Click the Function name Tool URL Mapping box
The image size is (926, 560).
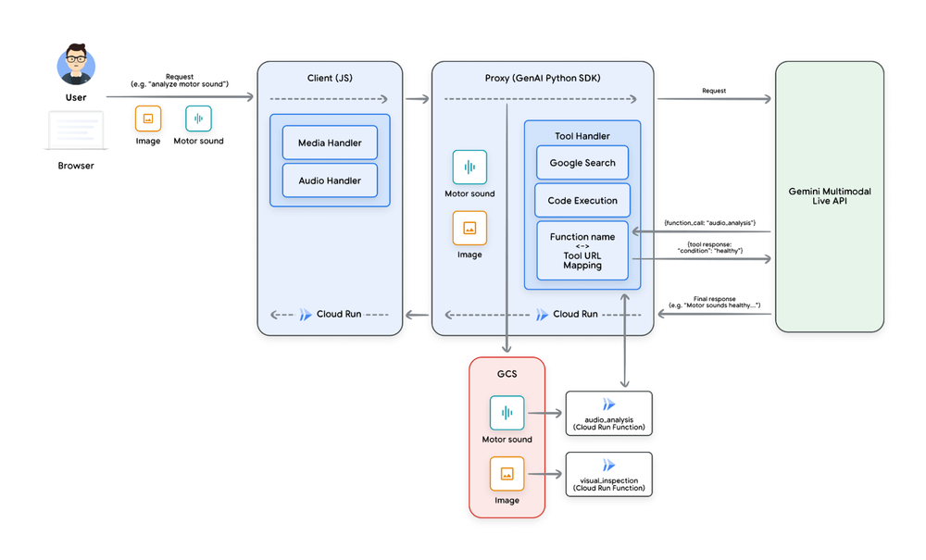(582, 251)
